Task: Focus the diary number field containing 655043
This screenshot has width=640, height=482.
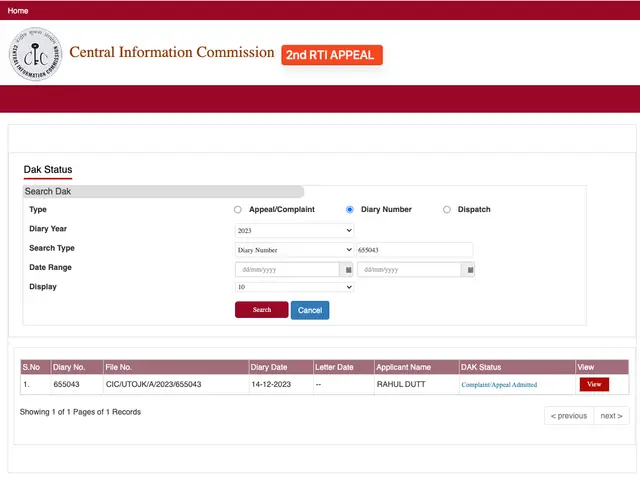Action: click(x=415, y=250)
